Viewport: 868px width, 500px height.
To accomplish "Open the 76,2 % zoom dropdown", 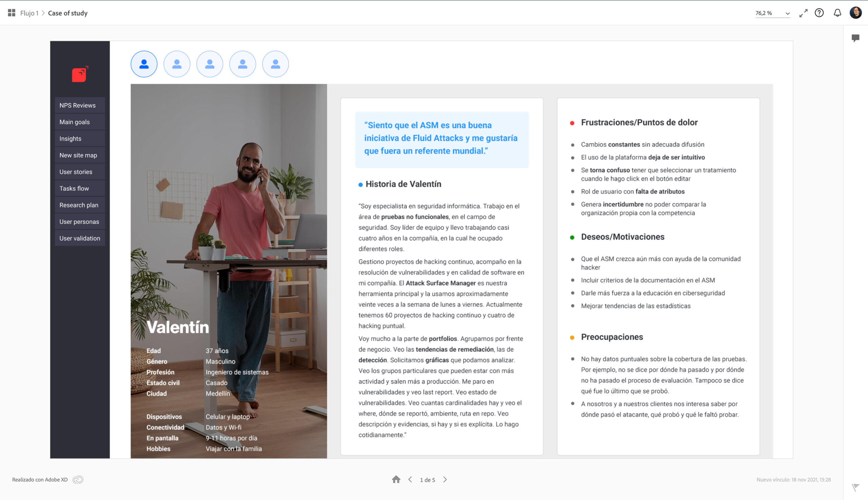I will (x=772, y=13).
